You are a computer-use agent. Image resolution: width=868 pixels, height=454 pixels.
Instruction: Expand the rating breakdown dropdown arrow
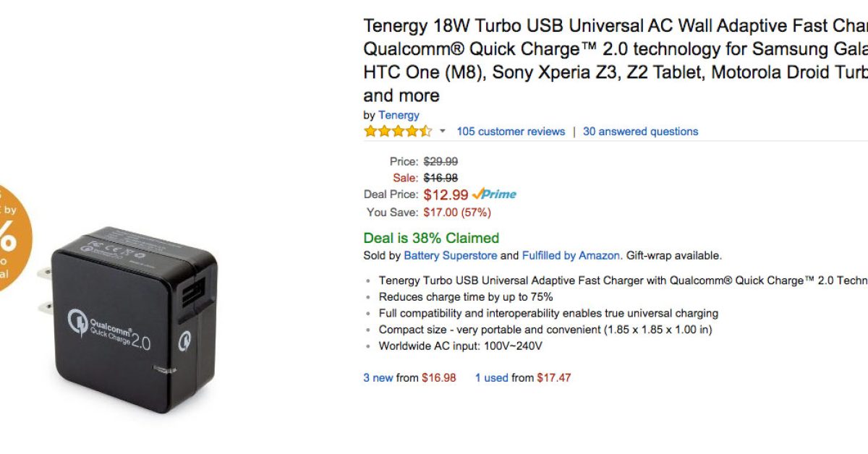pyautogui.click(x=443, y=132)
